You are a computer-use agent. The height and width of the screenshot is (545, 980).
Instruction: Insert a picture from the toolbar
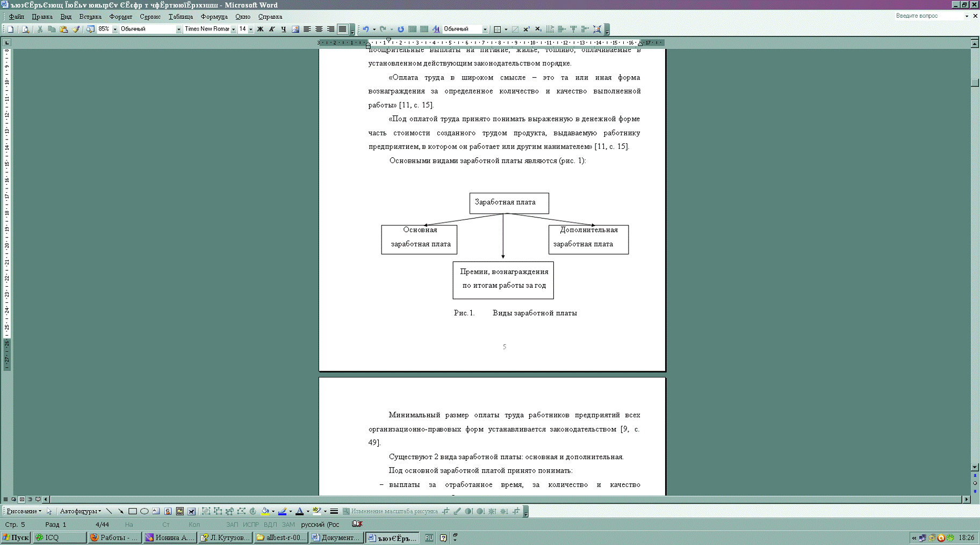[295, 29]
